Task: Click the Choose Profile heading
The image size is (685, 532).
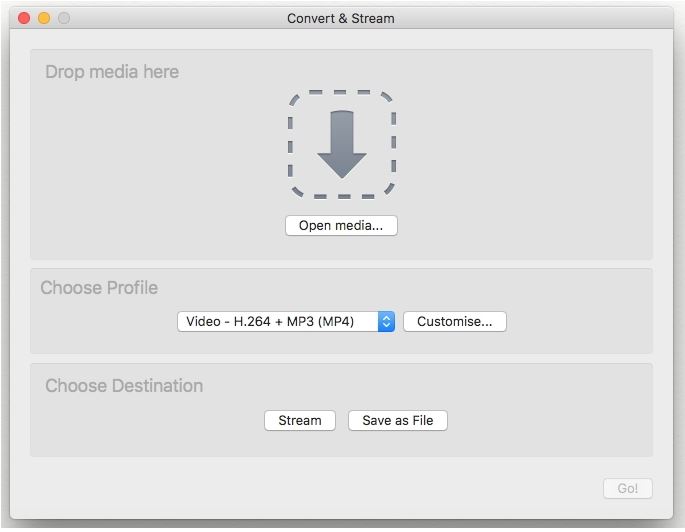Action: coord(99,288)
